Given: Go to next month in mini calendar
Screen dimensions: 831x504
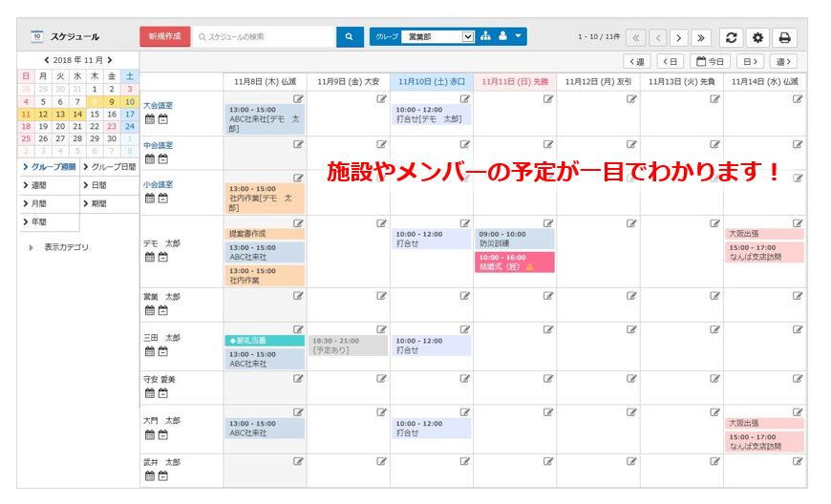Looking at the screenshot, I should coord(109,60).
